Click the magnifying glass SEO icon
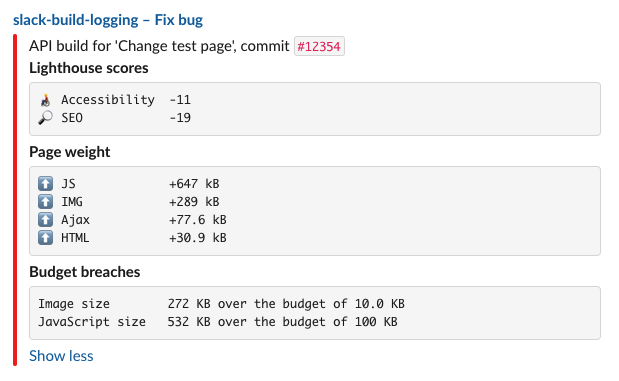 [45, 118]
